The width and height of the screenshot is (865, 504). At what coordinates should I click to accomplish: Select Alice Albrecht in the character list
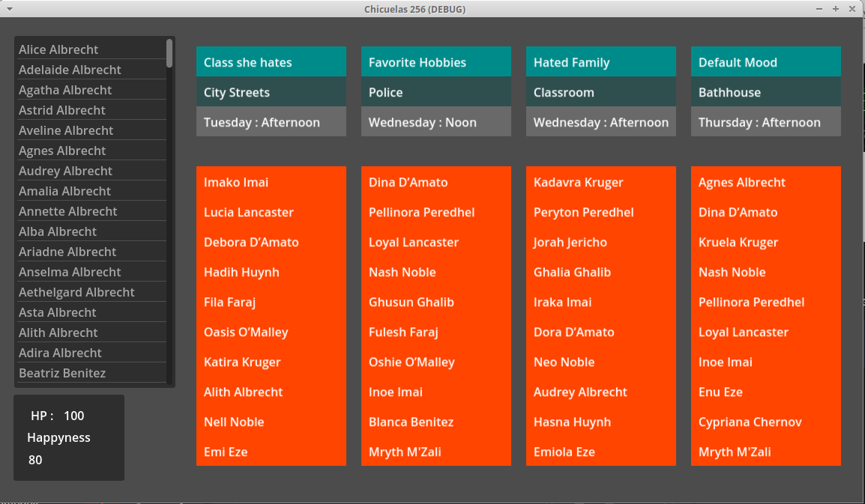click(91, 49)
